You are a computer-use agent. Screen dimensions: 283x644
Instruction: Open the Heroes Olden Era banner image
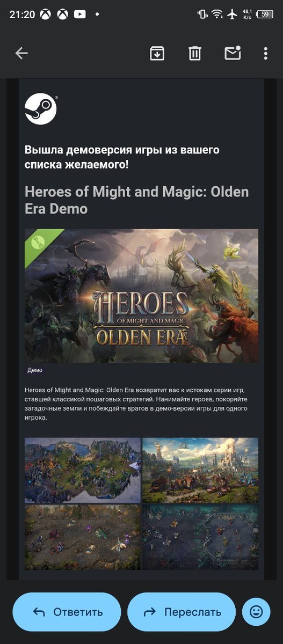pos(141,296)
